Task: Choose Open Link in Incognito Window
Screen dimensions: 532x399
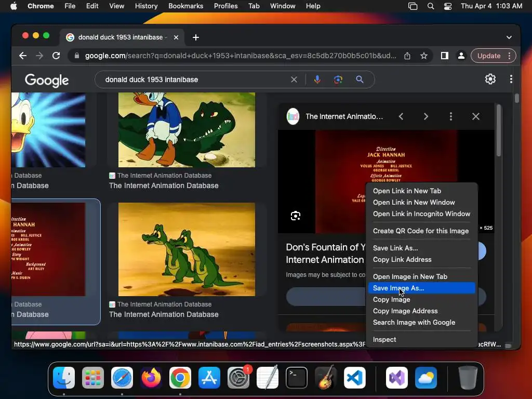Action: [422, 214]
